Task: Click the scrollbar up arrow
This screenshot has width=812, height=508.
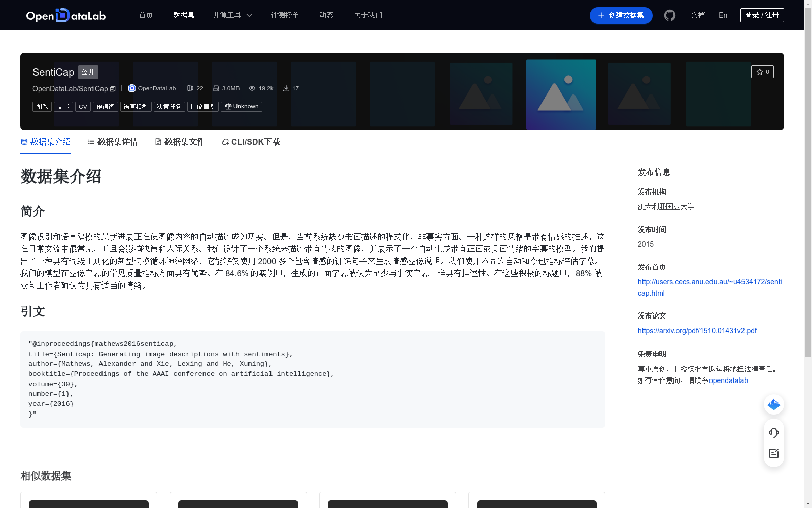Action: [x=808, y=4]
